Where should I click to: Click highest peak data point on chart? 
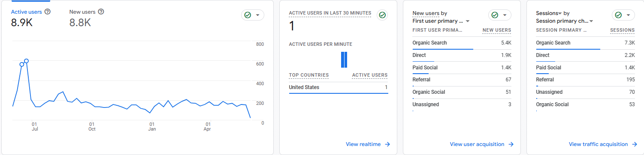pos(26,61)
